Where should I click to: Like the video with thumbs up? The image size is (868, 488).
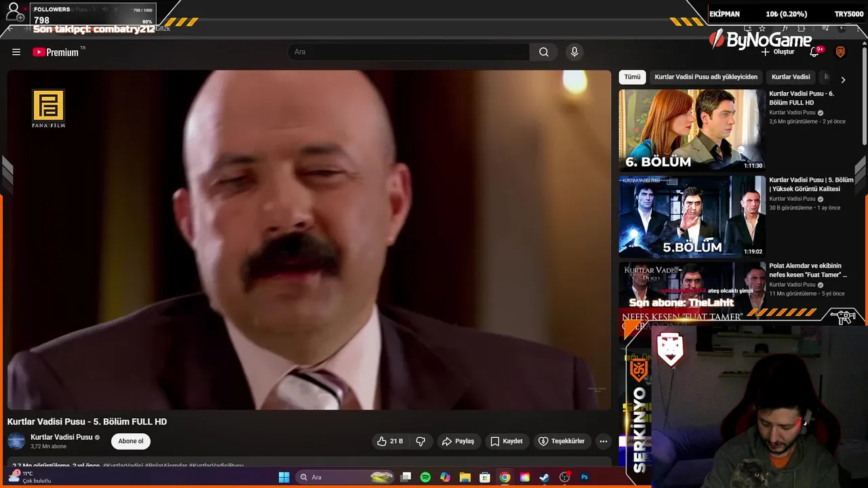tap(390, 441)
